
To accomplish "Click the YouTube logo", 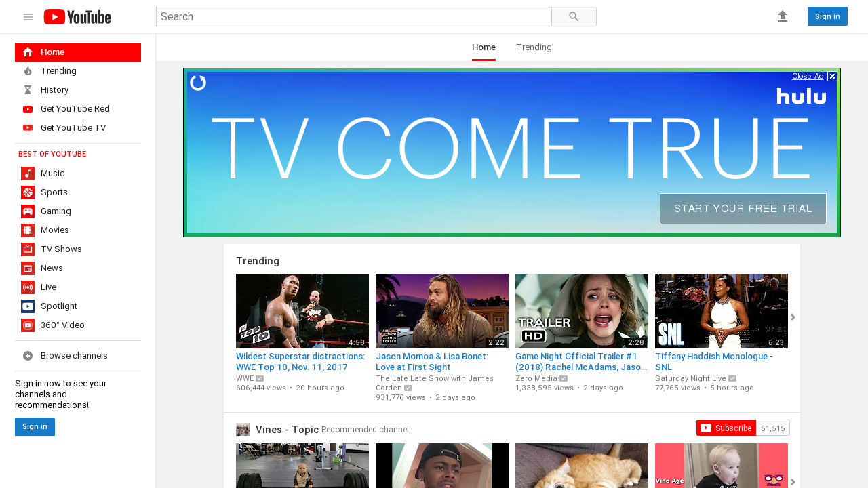I will point(77,17).
